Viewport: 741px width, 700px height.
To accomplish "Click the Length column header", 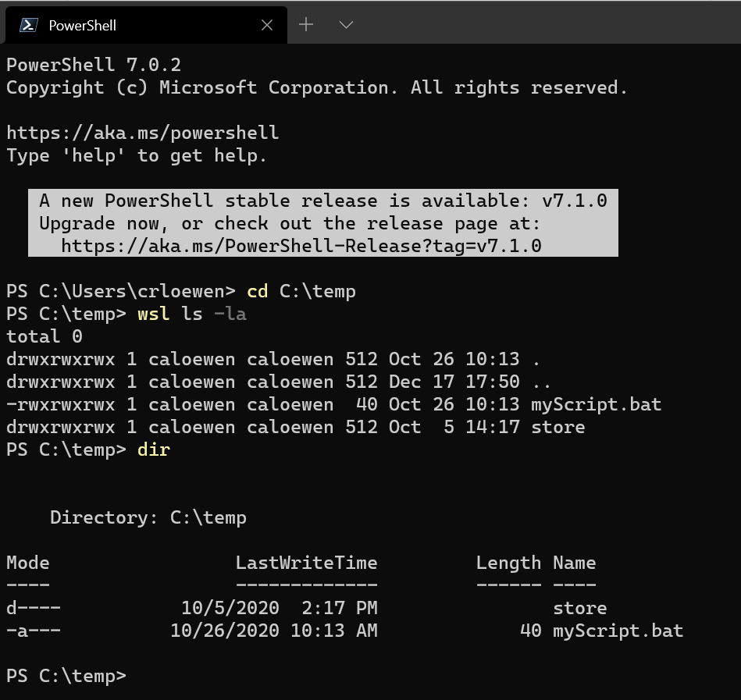I will 508,562.
